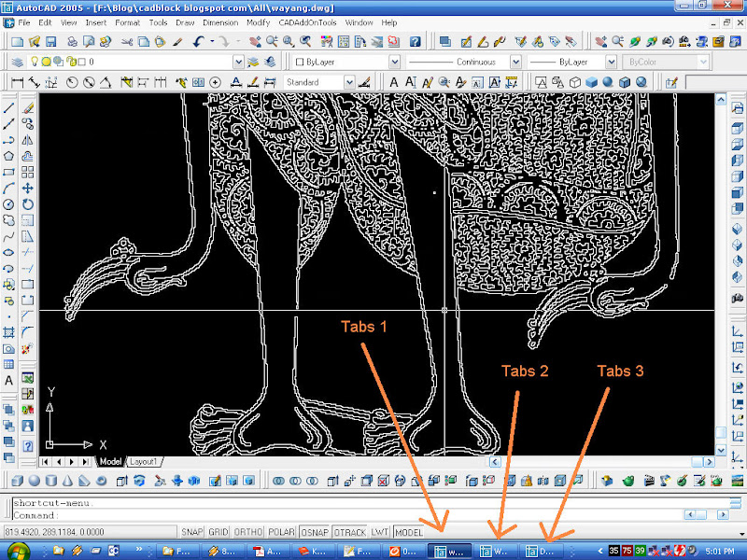Click the Match Properties brush icon
This screenshot has width=747, height=560.
click(x=177, y=42)
